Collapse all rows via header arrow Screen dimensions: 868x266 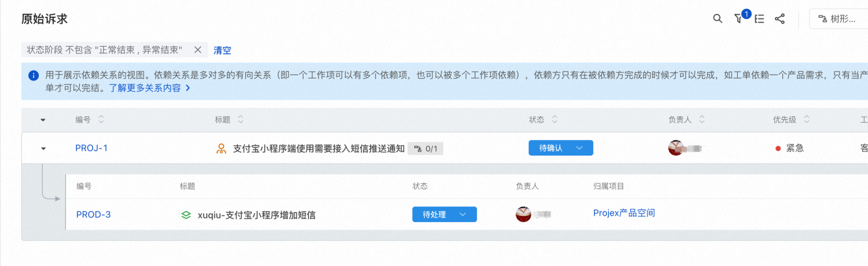pos(43,120)
